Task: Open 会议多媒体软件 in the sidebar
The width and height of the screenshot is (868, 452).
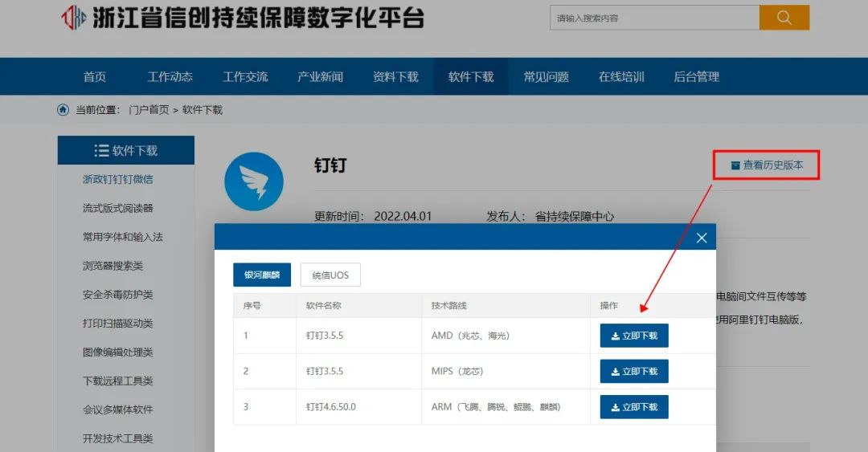Action: [x=118, y=409]
